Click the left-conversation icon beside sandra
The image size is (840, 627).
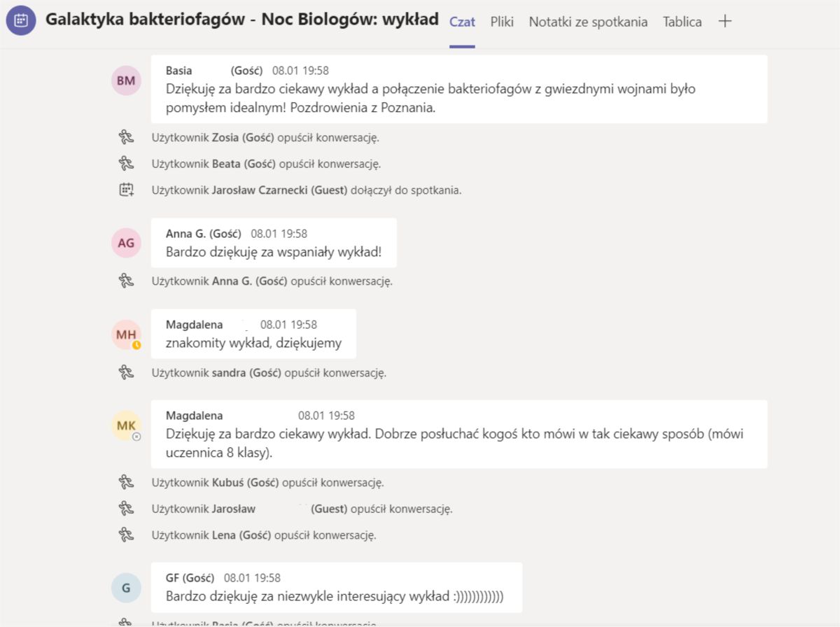pyautogui.click(x=126, y=372)
